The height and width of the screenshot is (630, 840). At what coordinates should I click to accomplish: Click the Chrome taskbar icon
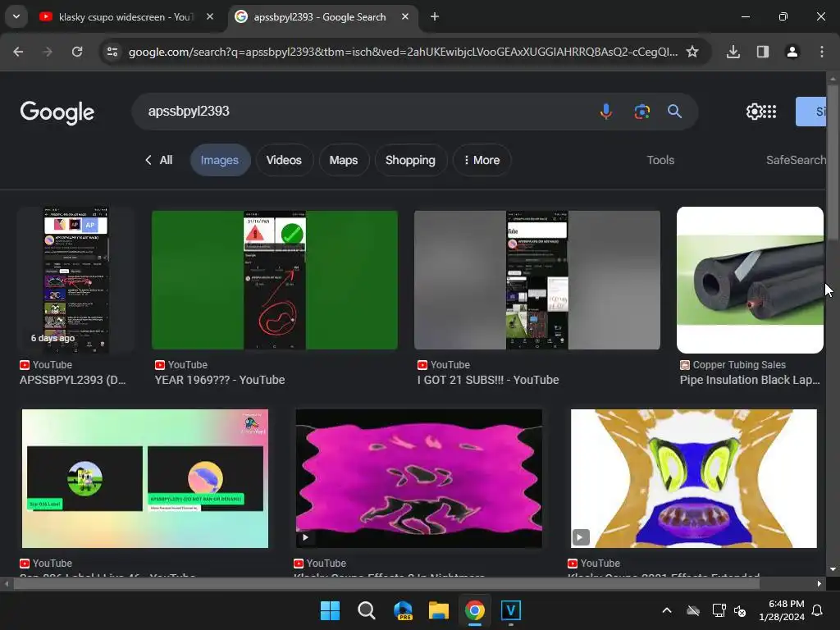(x=475, y=610)
